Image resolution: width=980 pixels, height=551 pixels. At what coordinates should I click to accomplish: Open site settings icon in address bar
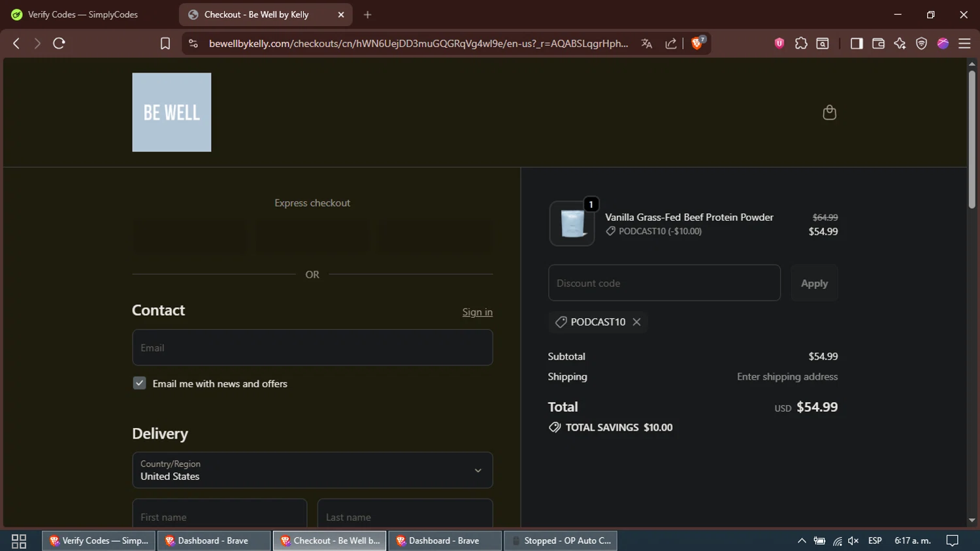point(193,43)
